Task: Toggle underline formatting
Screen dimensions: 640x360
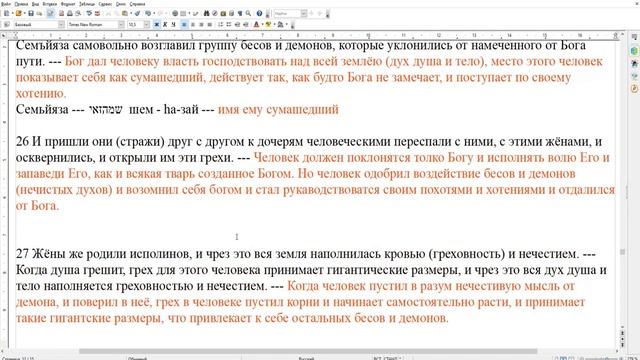Action: (x=173, y=24)
